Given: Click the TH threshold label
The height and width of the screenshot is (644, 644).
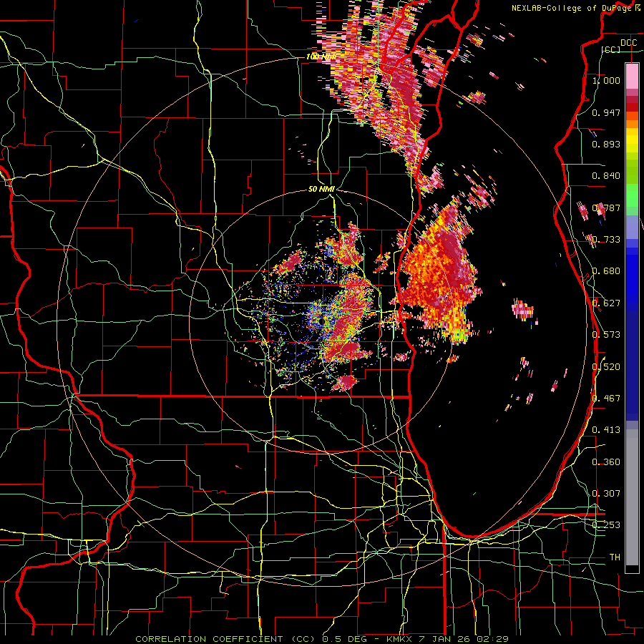Looking at the screenshot, I should 615,557.
